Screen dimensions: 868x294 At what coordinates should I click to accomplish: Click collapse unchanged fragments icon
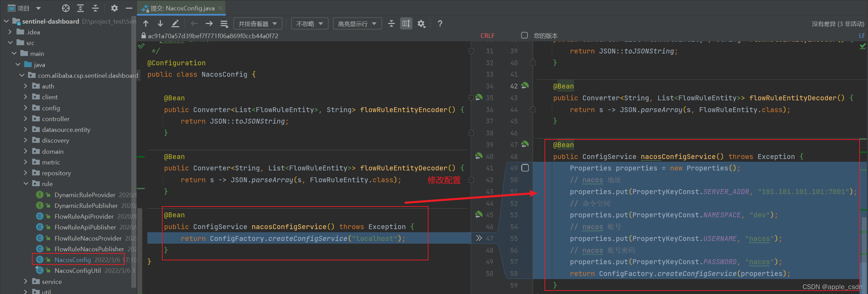click(391, 24)
